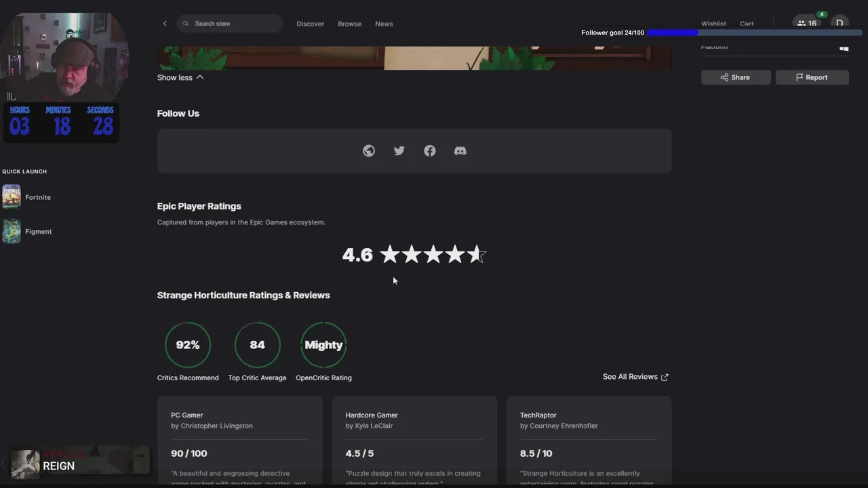This screenshot has width=868, height=488.
Task: Click the 84 Top Critic Average circle
Action: pyautogui.click(x=257, y=345)
